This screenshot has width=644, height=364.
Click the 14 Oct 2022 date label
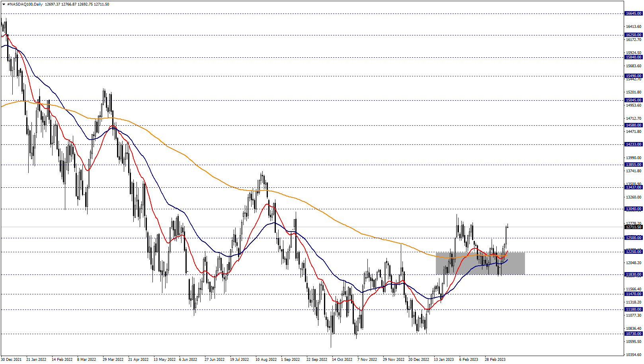(x=342, y=360)
